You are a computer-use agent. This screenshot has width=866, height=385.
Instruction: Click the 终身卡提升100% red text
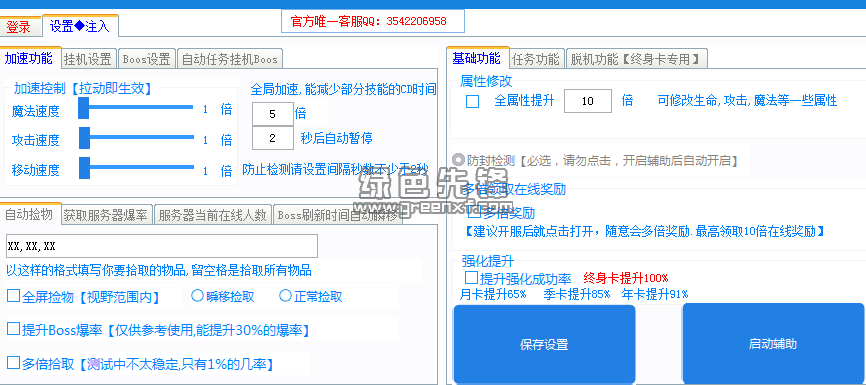tap(626, 277)
